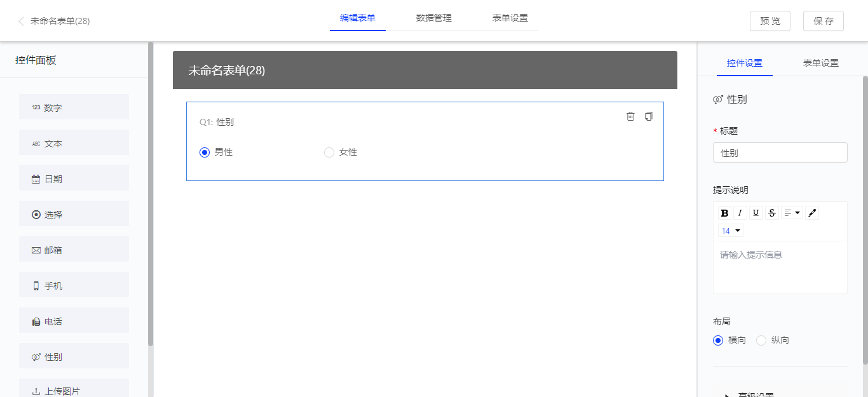Screen dimensions: 868x397
Task: Click the 预览 preview button
Action: (770, 21)
